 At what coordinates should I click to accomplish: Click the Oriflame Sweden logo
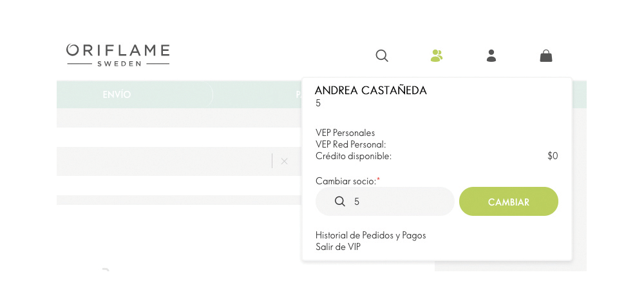118,55
